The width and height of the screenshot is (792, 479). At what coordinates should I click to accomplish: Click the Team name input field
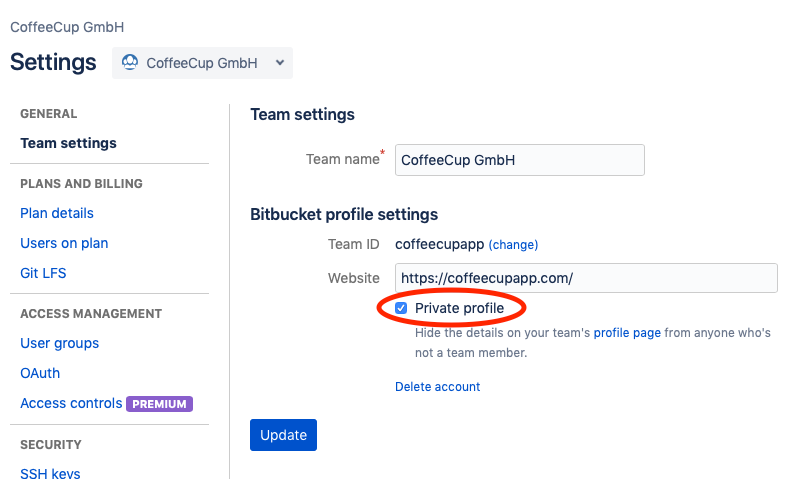(520, 160)
